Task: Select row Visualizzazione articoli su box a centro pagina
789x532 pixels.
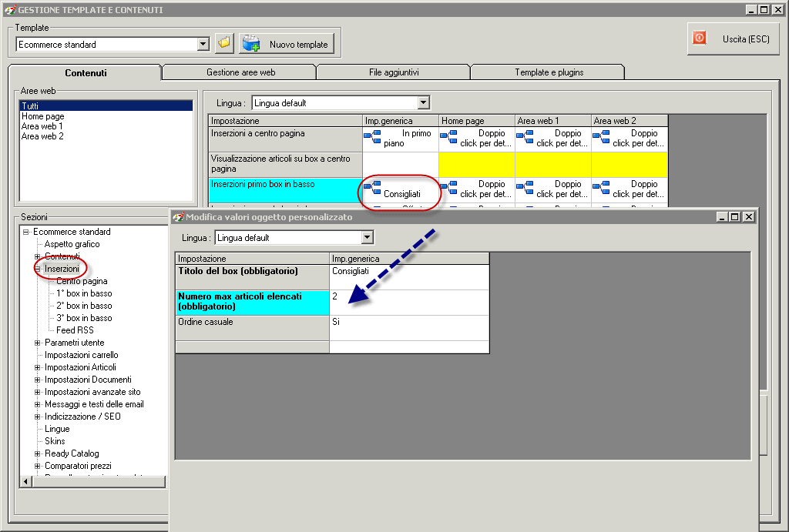Action: point(285,165)
